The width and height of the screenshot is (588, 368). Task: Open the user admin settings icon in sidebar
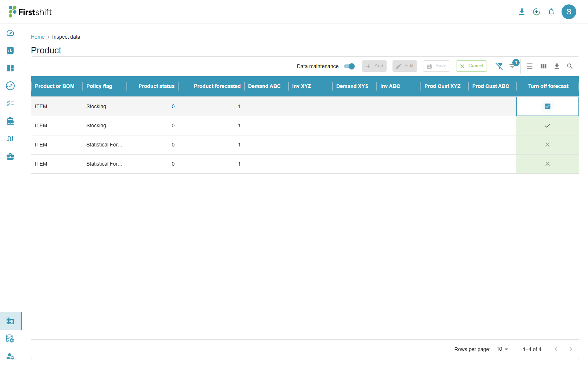pos(10,356)
